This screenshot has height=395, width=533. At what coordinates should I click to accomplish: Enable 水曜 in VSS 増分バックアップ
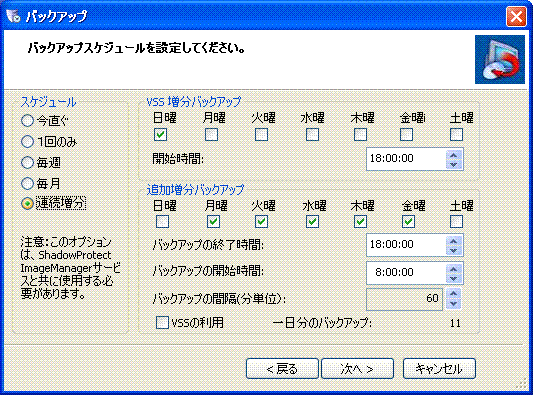[312, 135]
